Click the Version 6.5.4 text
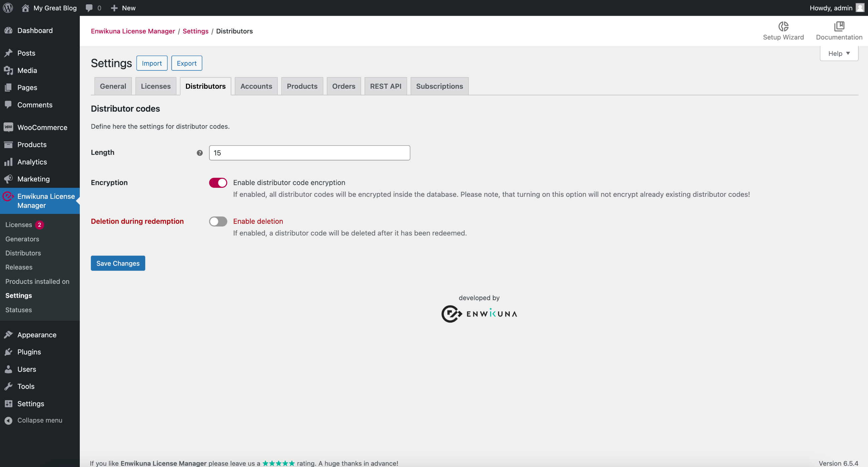Image resolution: width=868 pixels, height=467 pixels. (x=838, y=463)
